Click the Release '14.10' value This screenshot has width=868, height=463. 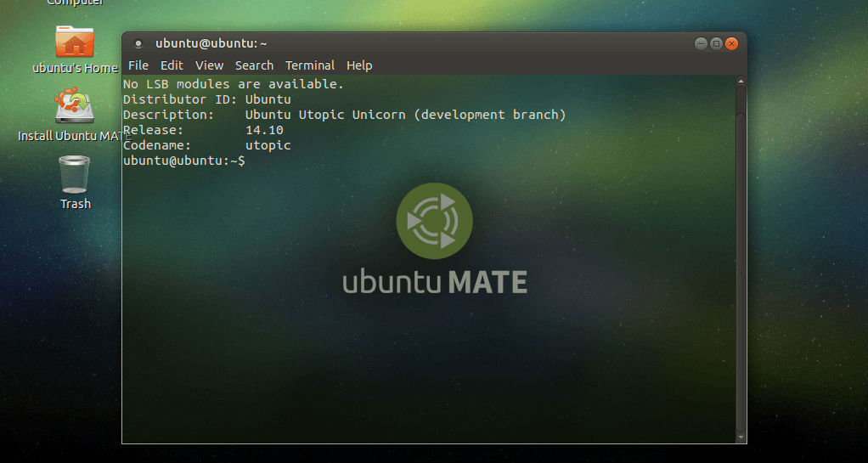[265, 131]
